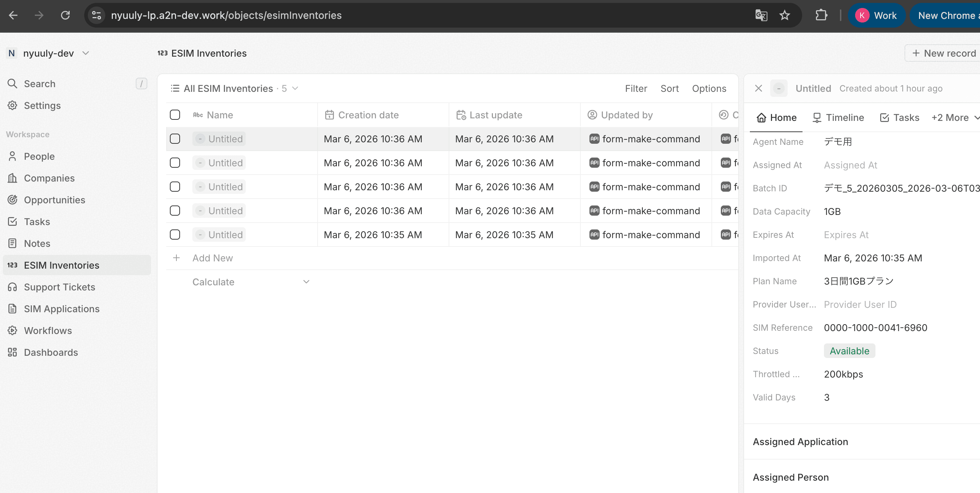Open the Chrome extensions puzzle icon
Image resolution: width=980 pixels, height=493 pixels.
point(821,15)
